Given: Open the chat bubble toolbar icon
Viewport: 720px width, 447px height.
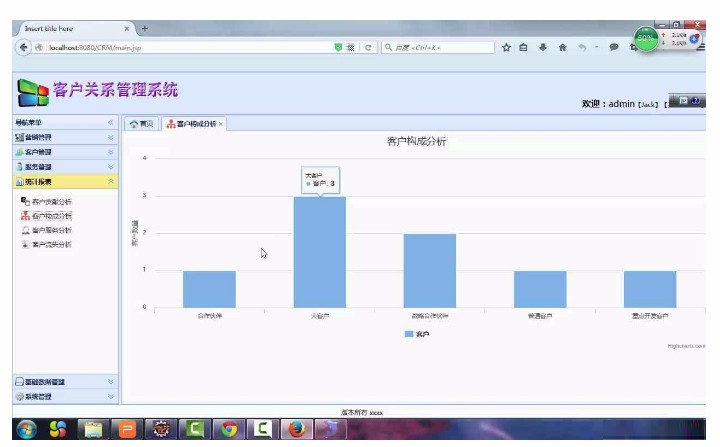Looking at the screenshot, I should click(613, 47).
